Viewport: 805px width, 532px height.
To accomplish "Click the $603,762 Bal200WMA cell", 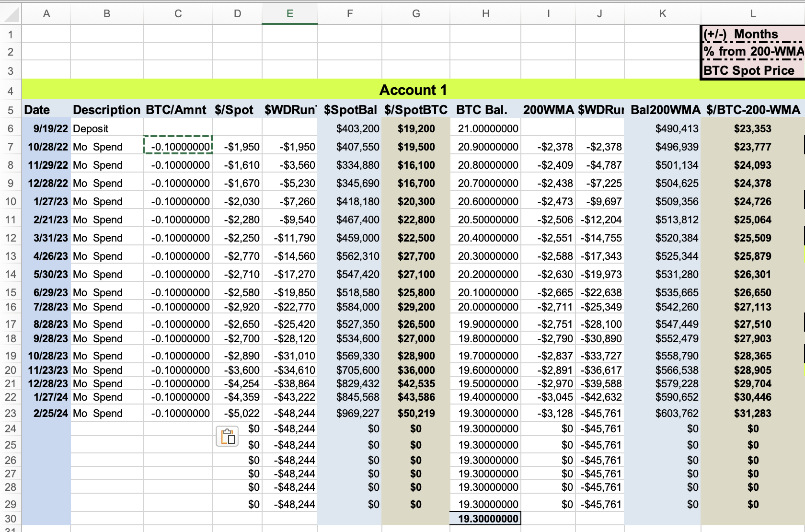I will click(663, 413).
